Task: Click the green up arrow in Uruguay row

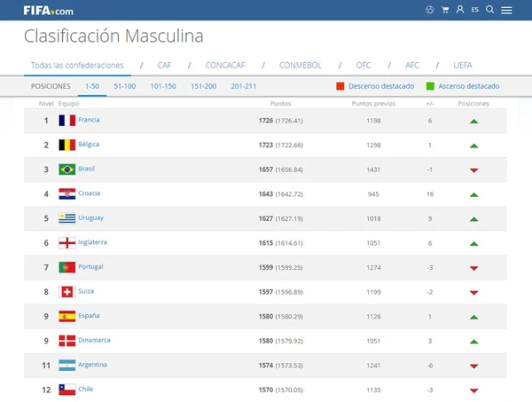Action: coord(474,219)
